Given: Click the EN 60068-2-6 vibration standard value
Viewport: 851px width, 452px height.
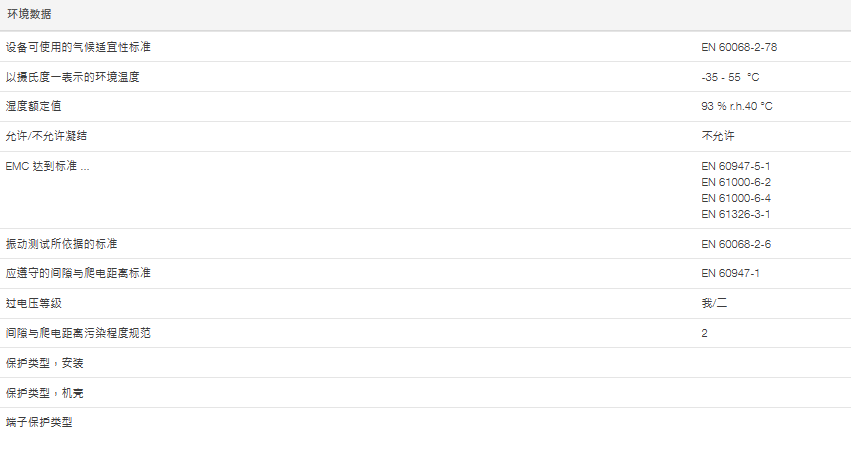Looking at the screenshot, I should click(736, 244).
